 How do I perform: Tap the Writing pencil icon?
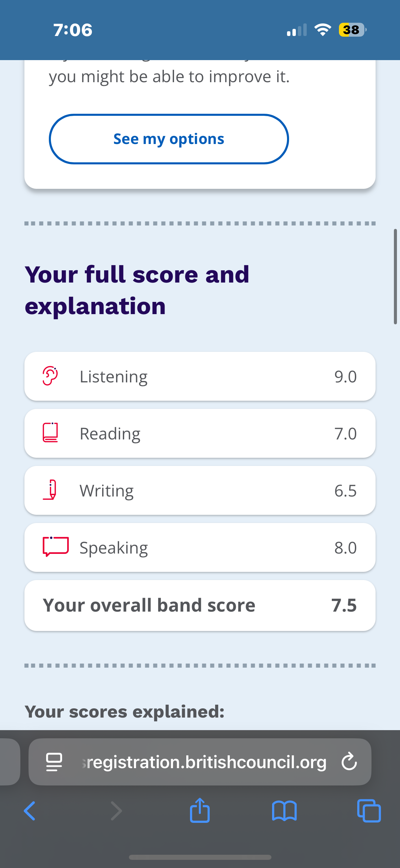[x=50, y=490]
